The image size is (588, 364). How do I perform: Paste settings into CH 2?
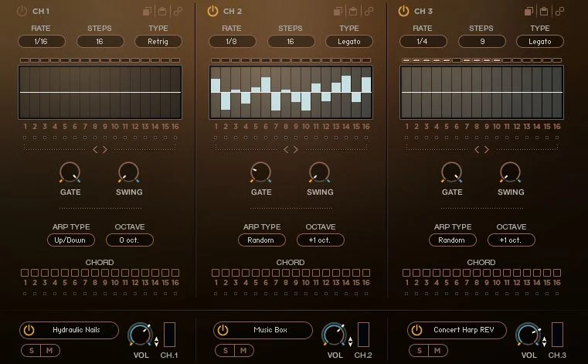353,12
